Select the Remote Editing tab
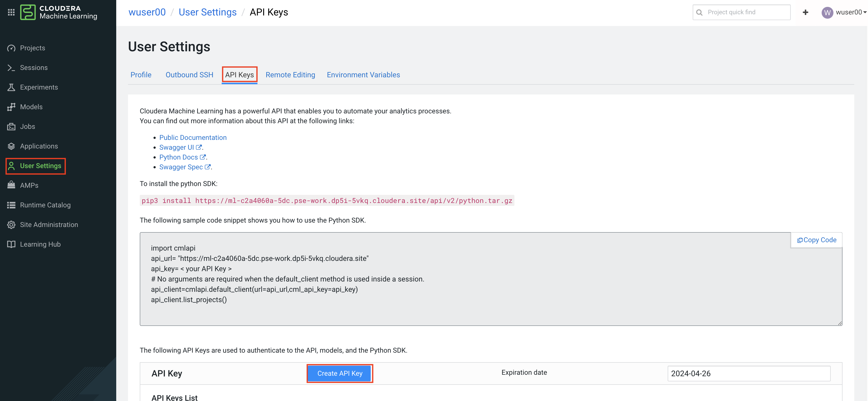 click(290, 75)
